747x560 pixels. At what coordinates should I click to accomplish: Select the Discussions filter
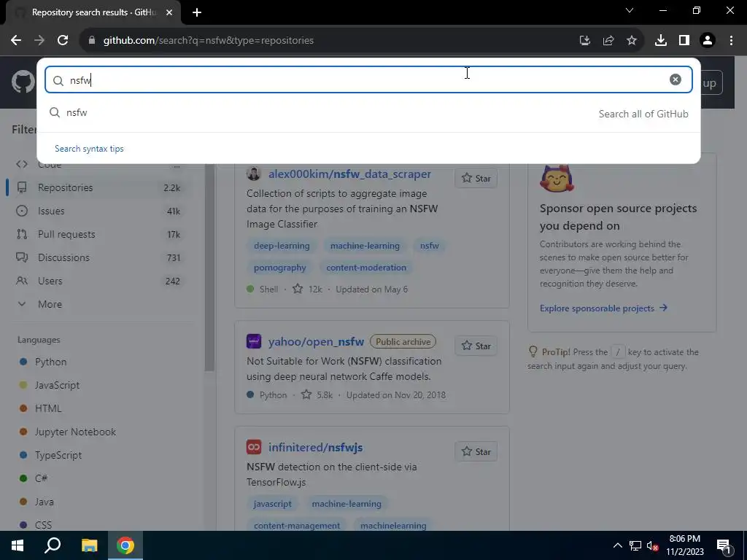(98, 257)
